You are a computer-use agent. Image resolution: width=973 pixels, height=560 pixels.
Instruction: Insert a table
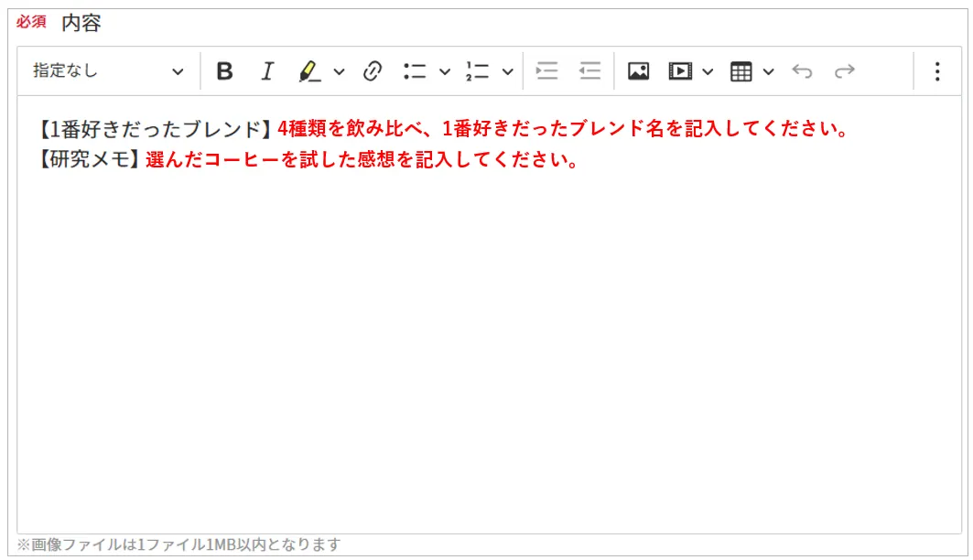pyautogui.click(x=741, y=71)
